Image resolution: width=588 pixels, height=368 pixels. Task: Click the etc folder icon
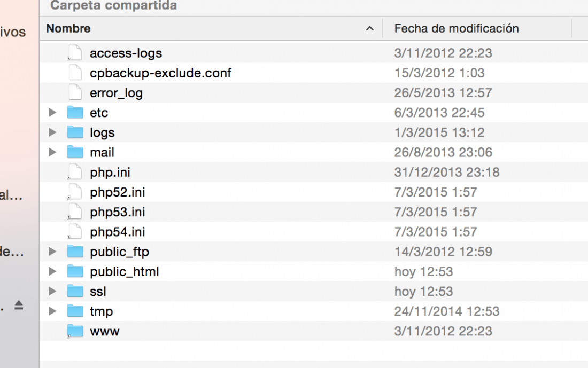click(x=75, y=112)
